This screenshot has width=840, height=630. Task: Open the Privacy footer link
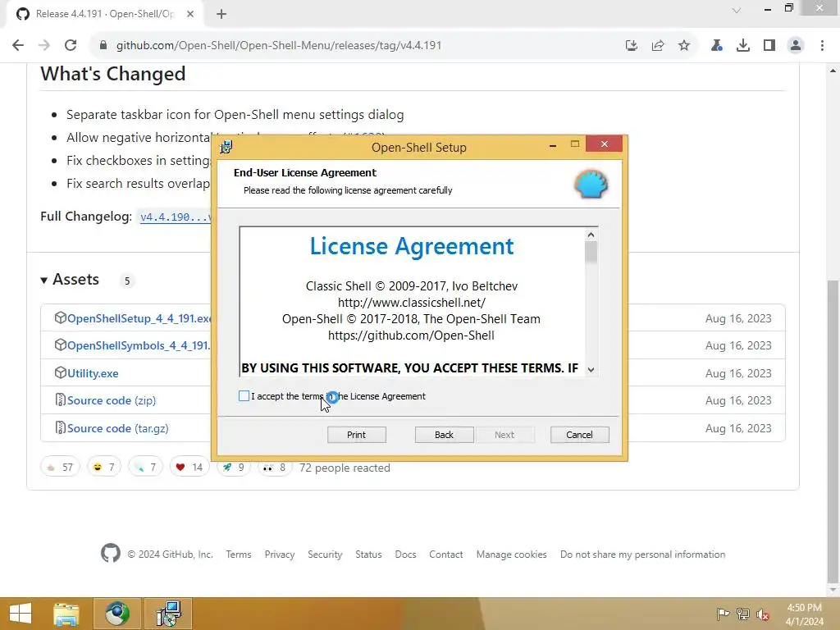click(280, 555)
